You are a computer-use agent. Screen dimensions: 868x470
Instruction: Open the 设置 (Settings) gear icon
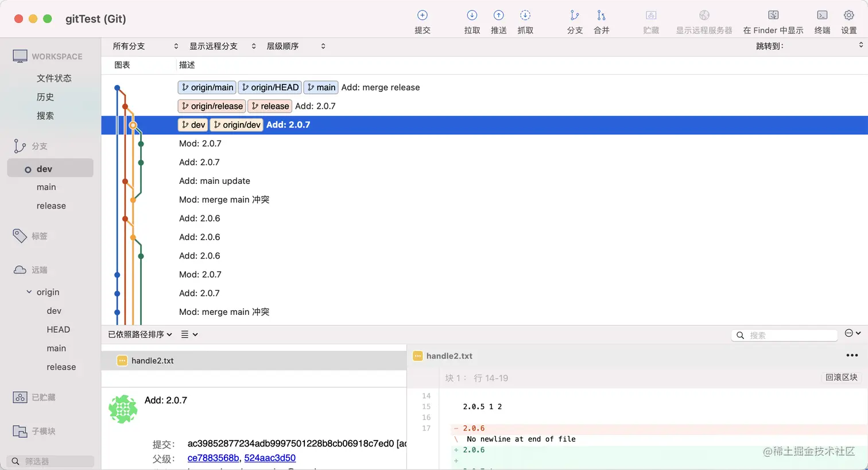click(849, 16)
